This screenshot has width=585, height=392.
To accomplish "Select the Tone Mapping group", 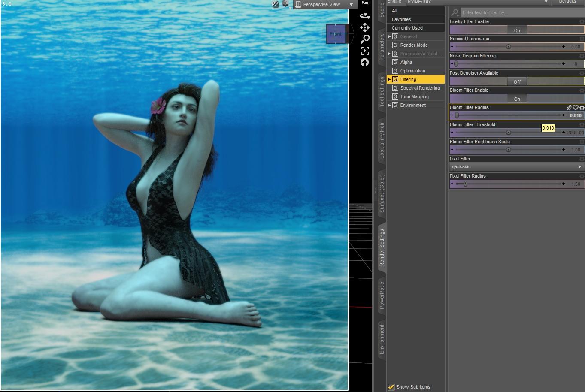I will [416, 96].
